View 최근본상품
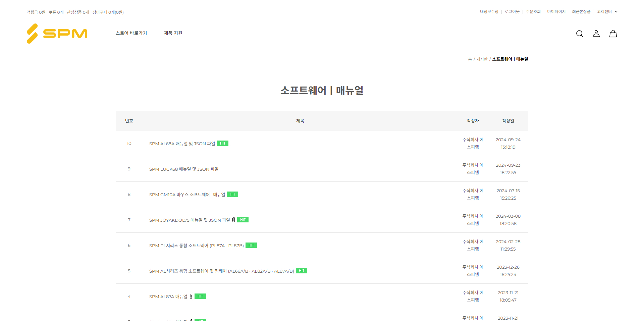The height and width of the screenshot is (321, 644). (581, 11)
